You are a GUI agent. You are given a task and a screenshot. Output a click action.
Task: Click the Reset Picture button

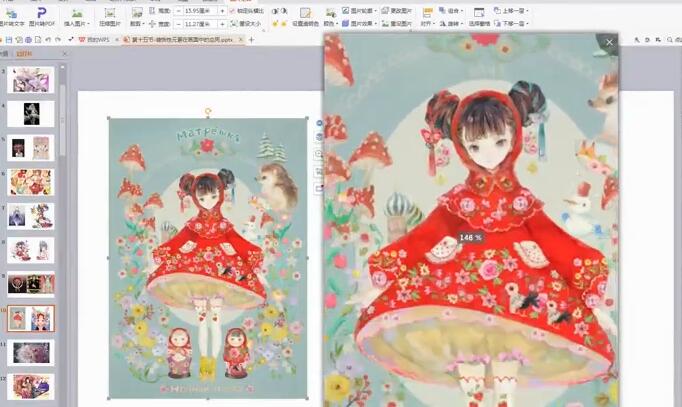[397, 23]
